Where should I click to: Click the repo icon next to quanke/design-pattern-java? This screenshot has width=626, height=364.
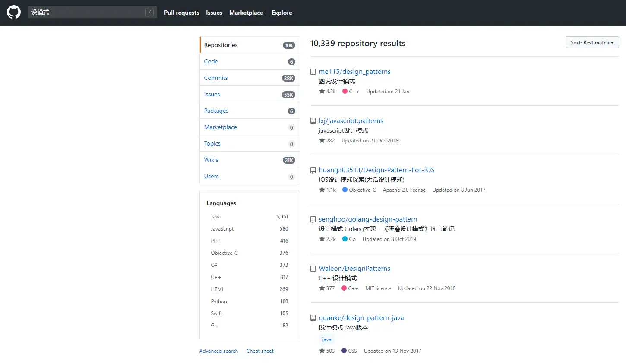[313, 318]
